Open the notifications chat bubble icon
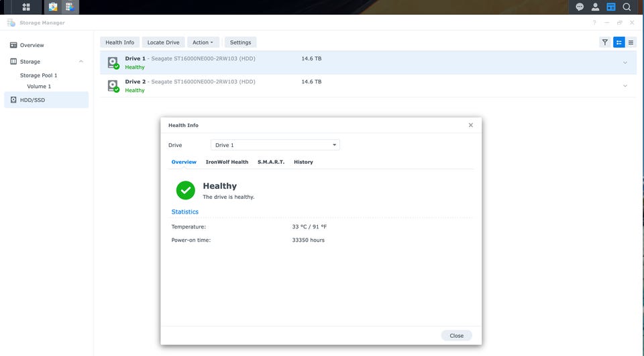The image size is (644, 356). coord(580,7)
